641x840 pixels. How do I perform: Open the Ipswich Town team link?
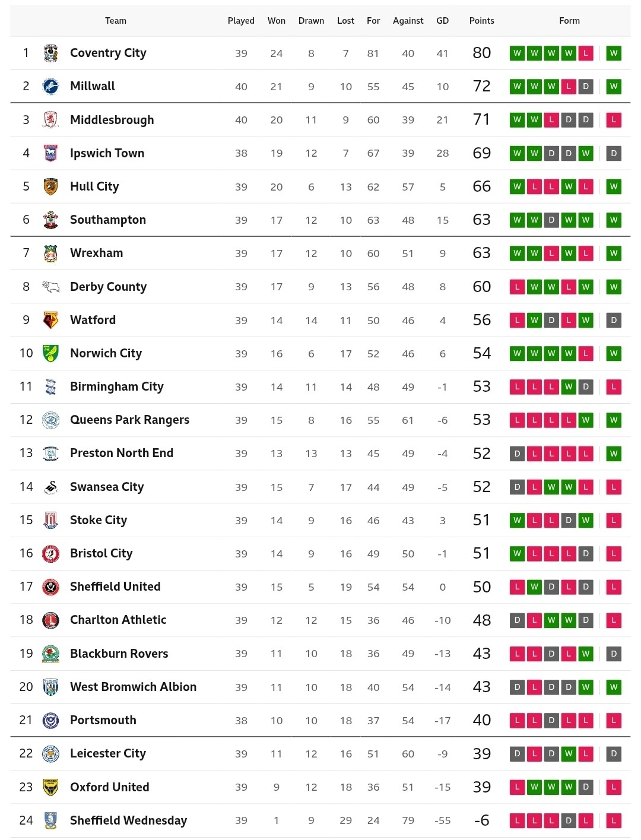[107, 153]
